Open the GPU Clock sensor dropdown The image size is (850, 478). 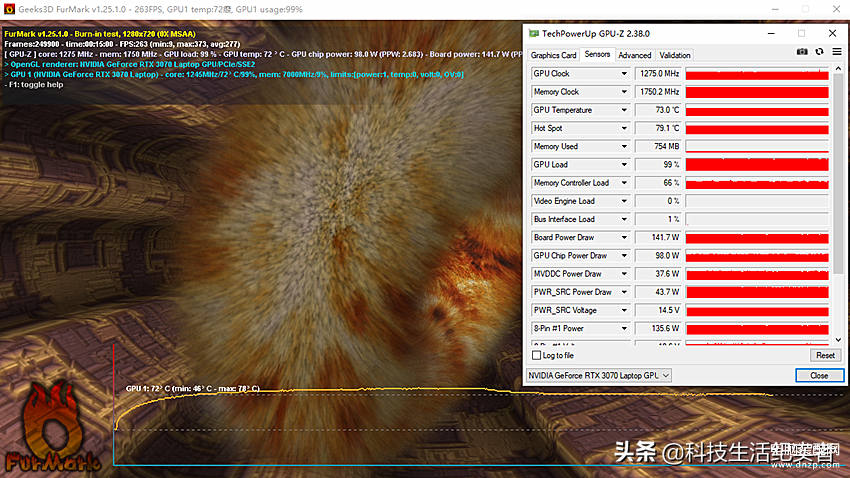click(624, 74)
